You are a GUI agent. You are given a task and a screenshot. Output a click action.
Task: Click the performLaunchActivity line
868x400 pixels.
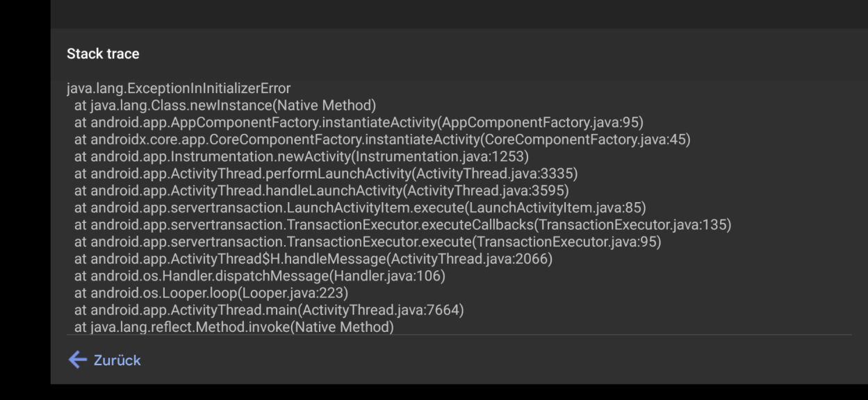(x=292, y=173)
